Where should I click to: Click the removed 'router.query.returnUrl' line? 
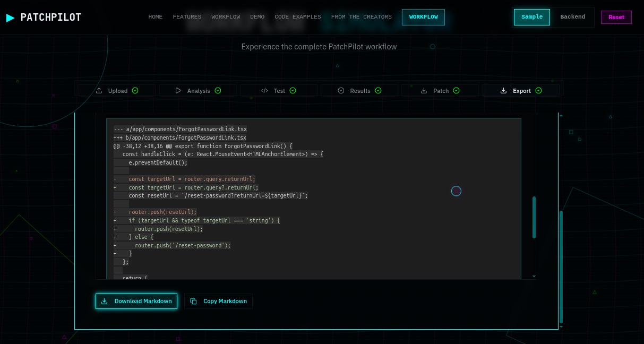pyautogui.click(x=184, y=179)
